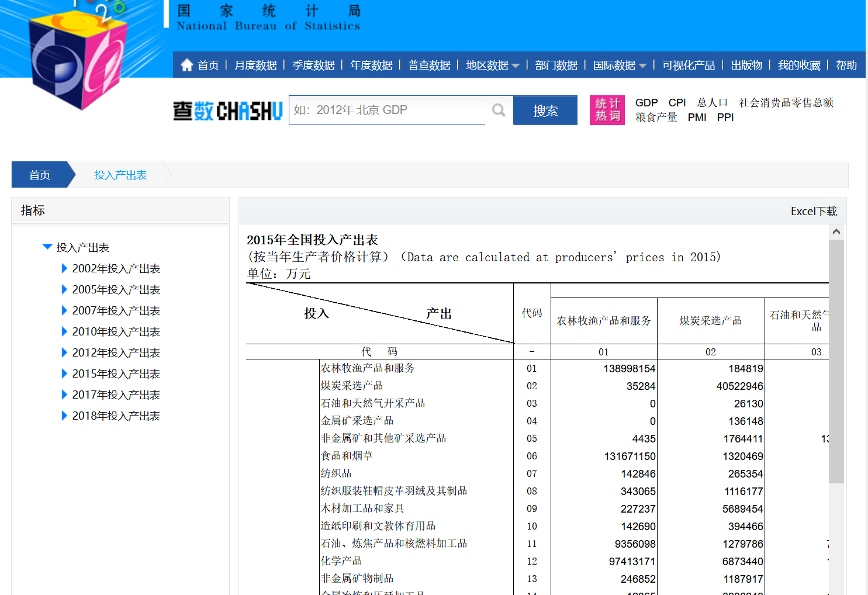Click the GDP hot keyword link
This screenshot has height=595, width=868.
tap(646, 103)
